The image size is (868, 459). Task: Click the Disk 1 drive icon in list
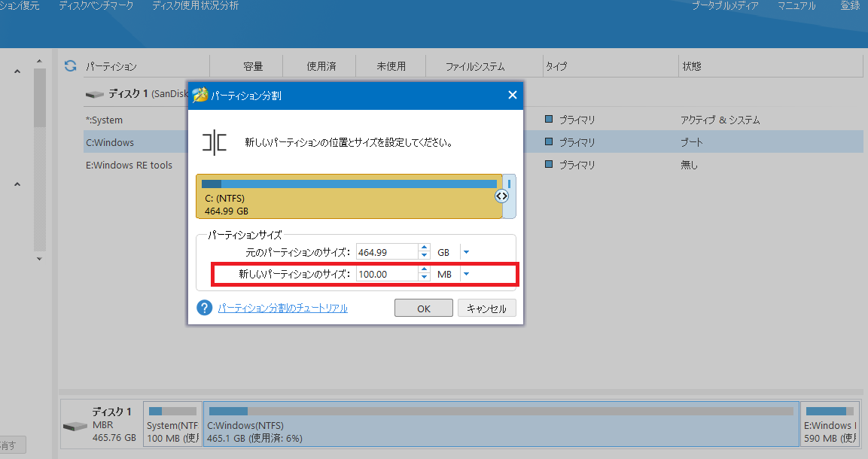95,95
